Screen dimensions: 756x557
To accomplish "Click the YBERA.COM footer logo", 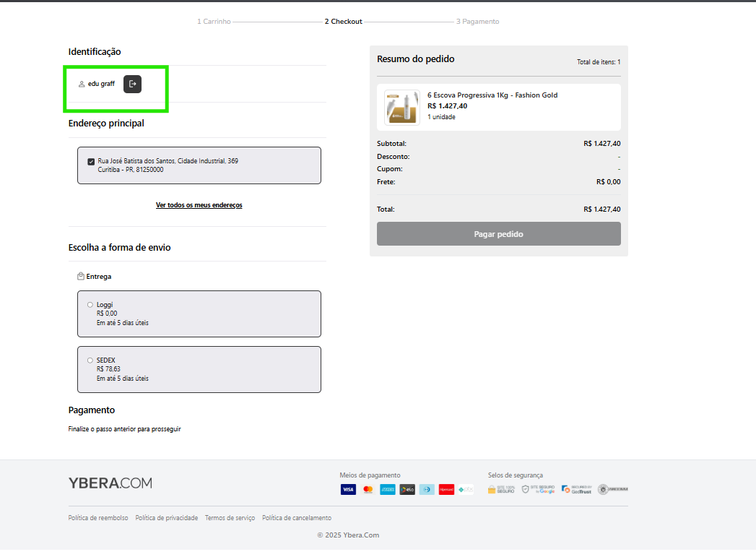I will 110,483.
